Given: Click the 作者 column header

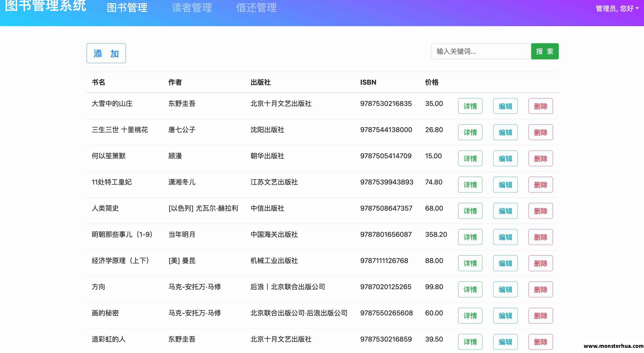Looking at the screenshot, I should pyautogui.click(x=175, y=82).
